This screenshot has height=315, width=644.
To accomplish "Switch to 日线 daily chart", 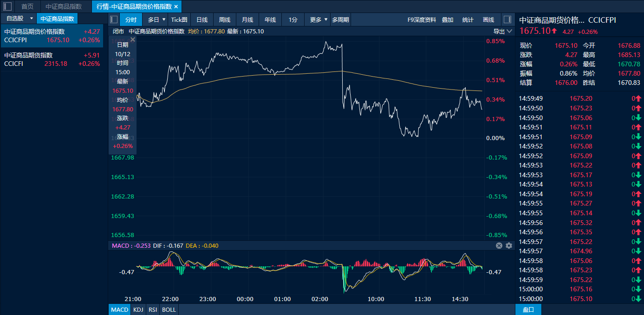I will tap(202, 19).
